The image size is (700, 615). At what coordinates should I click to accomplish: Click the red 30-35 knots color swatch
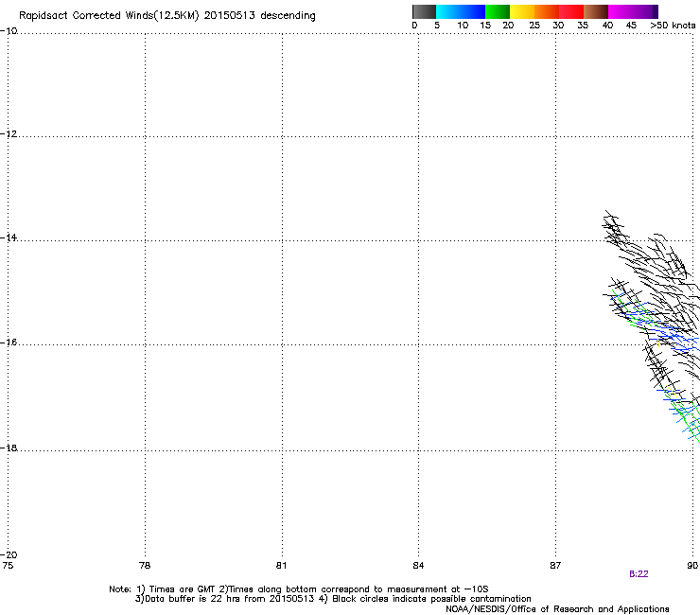click(x=571, y=11)
